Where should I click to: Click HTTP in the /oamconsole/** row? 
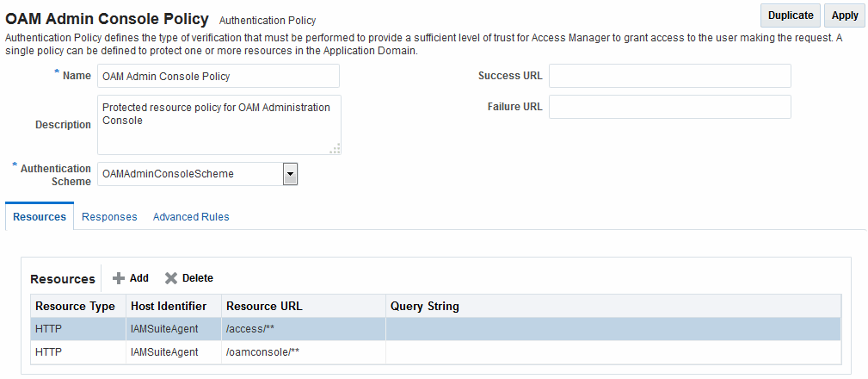tap(49, 351)
